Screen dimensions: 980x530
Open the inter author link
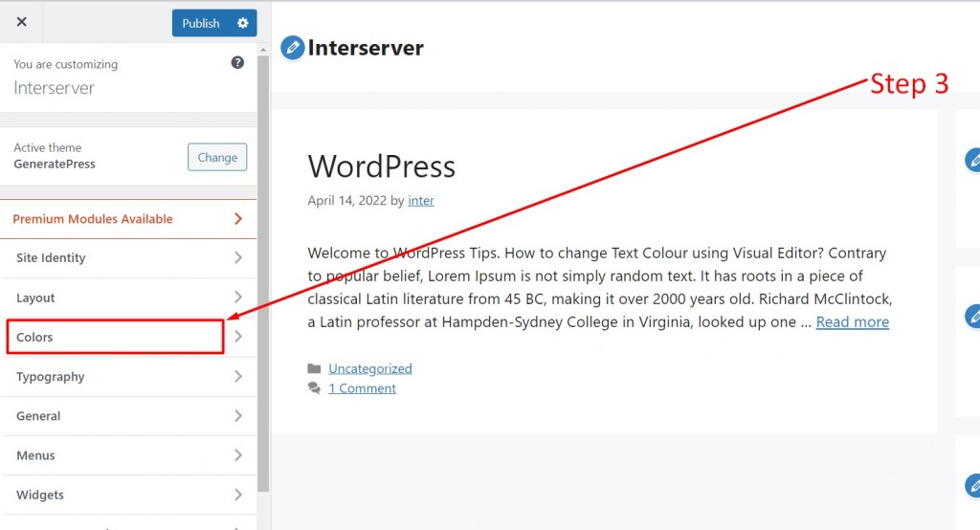(421, 201)
